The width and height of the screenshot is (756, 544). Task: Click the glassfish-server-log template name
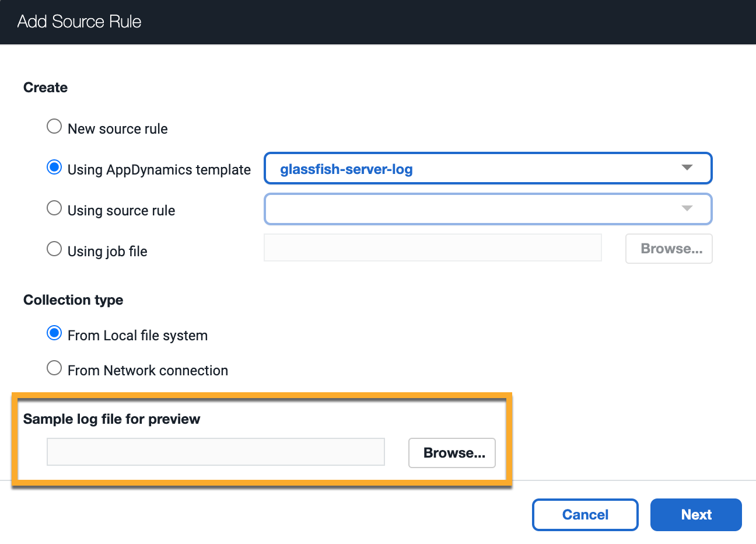click(x=346, y=169)
